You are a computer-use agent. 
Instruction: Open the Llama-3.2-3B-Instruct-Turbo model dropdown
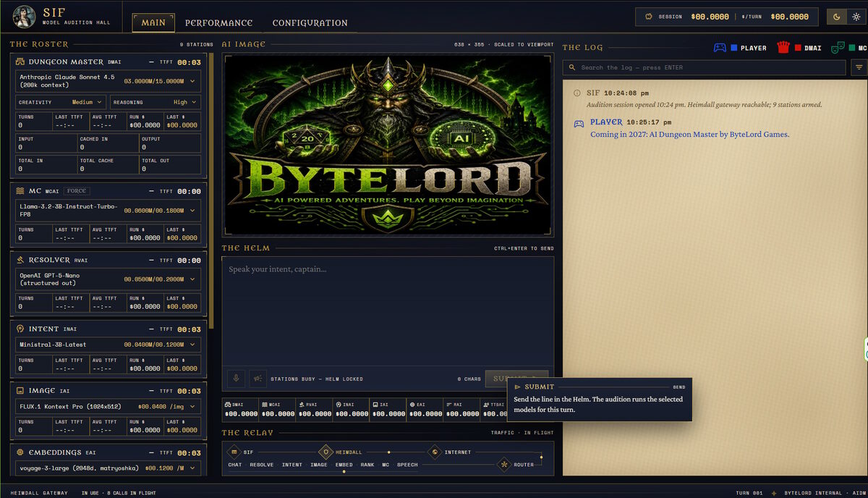[x=108, y=210]
